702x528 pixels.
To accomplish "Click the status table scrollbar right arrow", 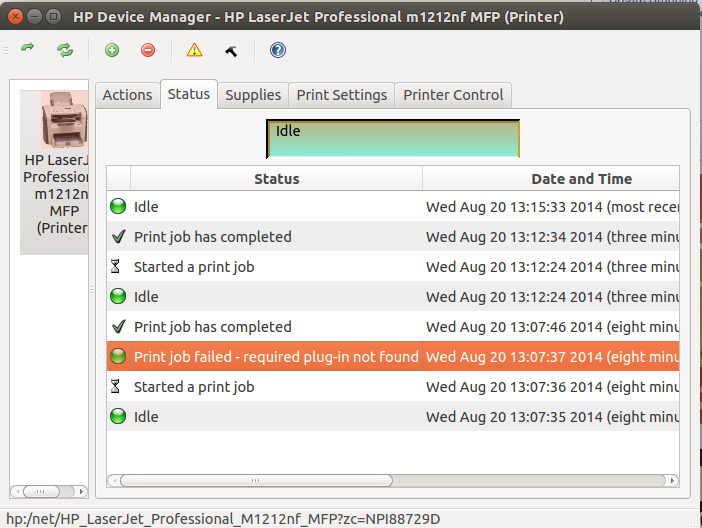I will point(672,481).
